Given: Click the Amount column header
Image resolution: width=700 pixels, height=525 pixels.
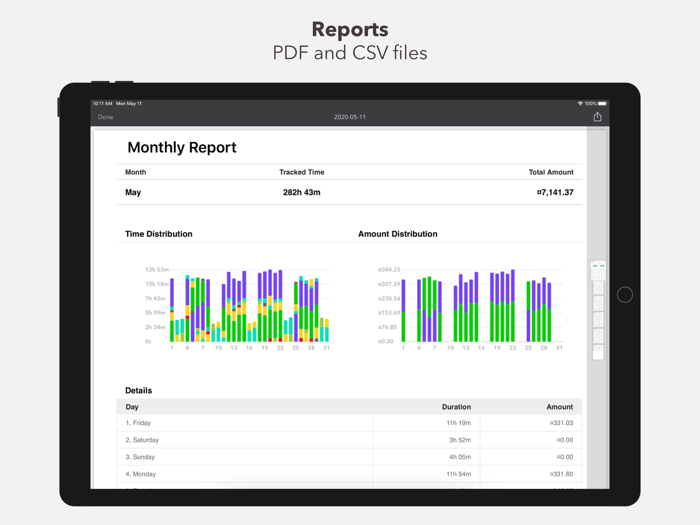Looking at the screenshot, I should (x=559, y=407).
